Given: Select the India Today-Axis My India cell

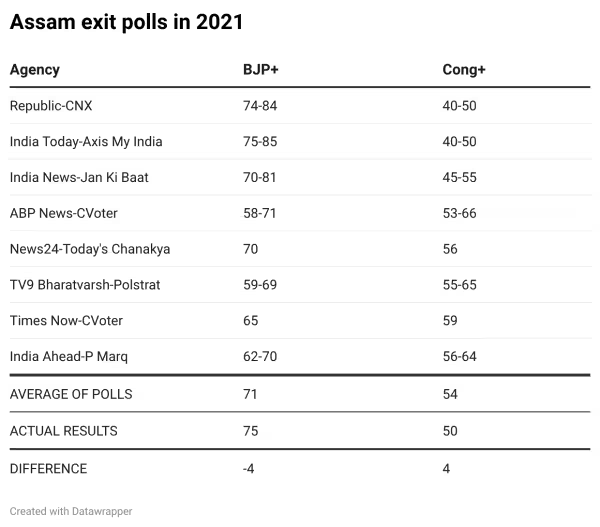Looking at the screenshot, I should tap(86, 141).
